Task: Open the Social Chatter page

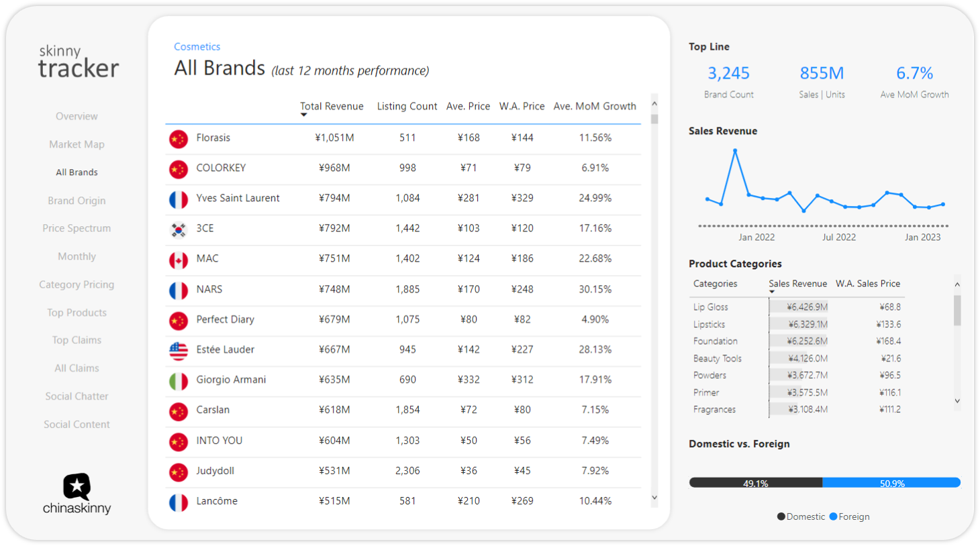Action: coord(77,396)
